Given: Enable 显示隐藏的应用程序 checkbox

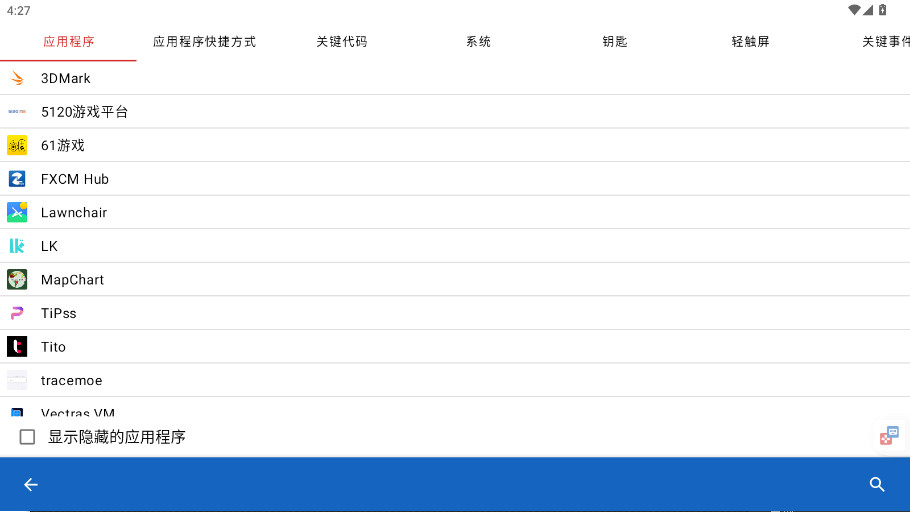Looking at the screenshot, I should (28, 437).
